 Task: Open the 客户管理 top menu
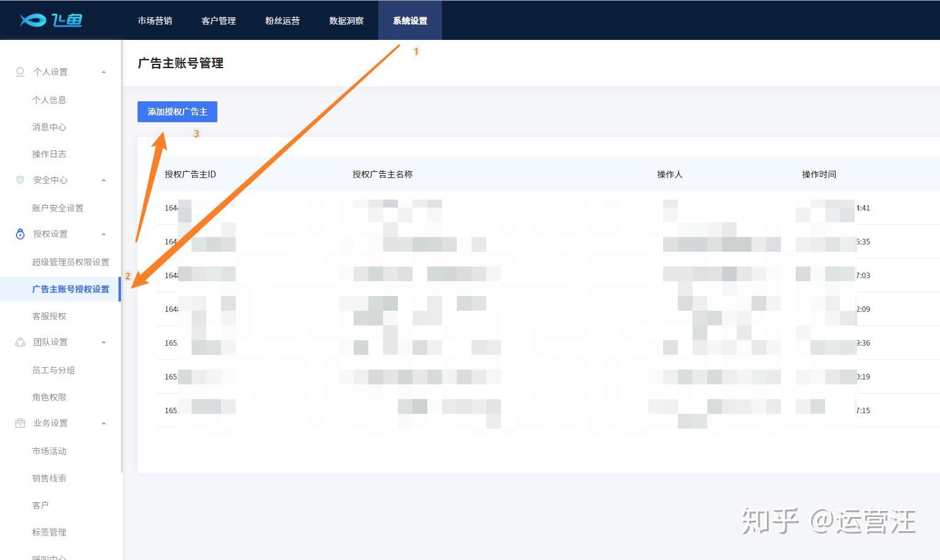pos(219,20)
